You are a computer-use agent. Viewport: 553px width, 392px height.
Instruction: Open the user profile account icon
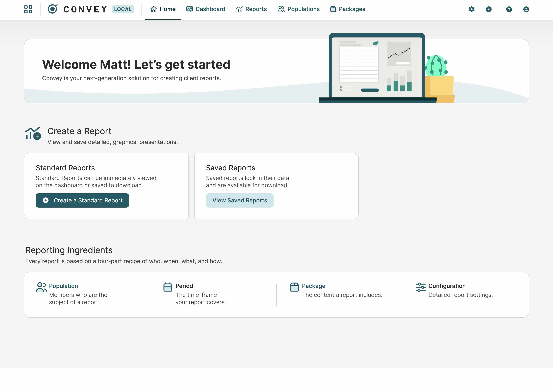(526, 9)
